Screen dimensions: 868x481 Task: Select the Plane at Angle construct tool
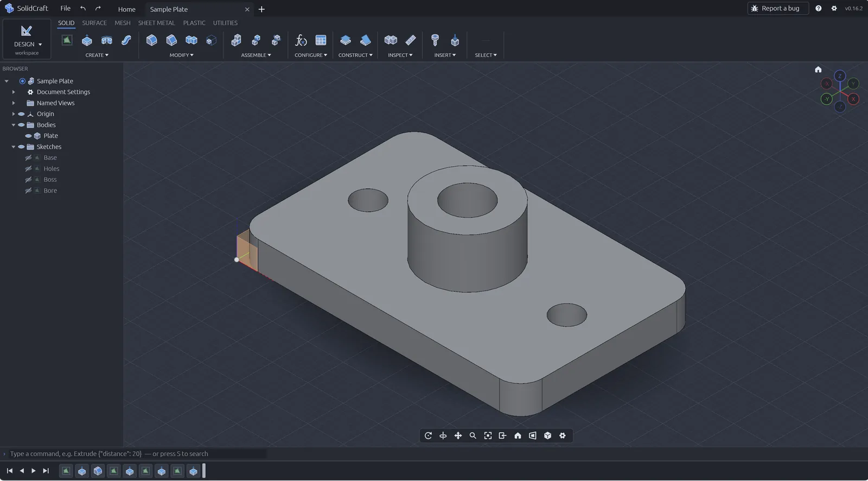366,40
